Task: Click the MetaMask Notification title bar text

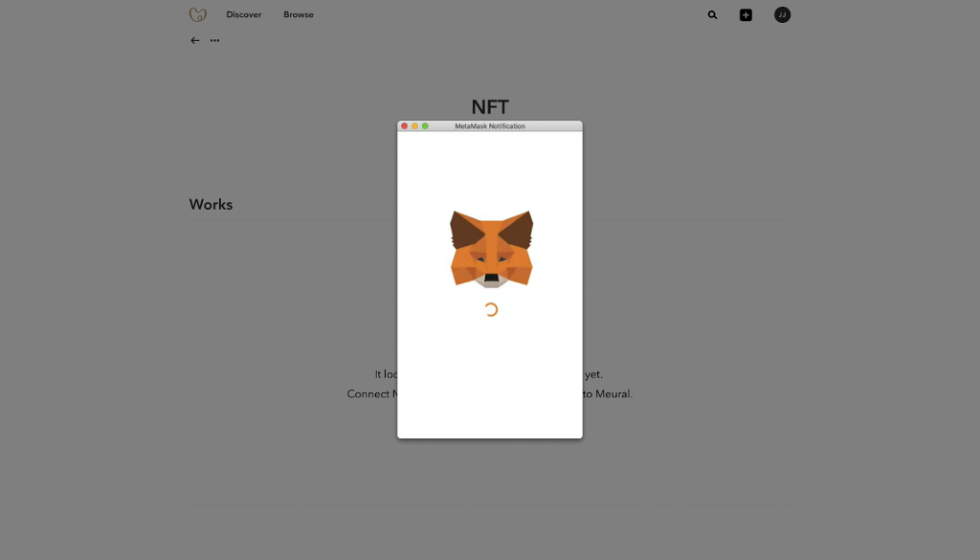Action: click(x=490, y=126)
